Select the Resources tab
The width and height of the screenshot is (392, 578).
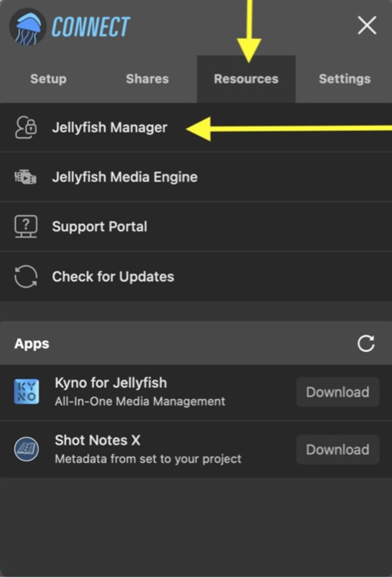click(x=246, y=79)
